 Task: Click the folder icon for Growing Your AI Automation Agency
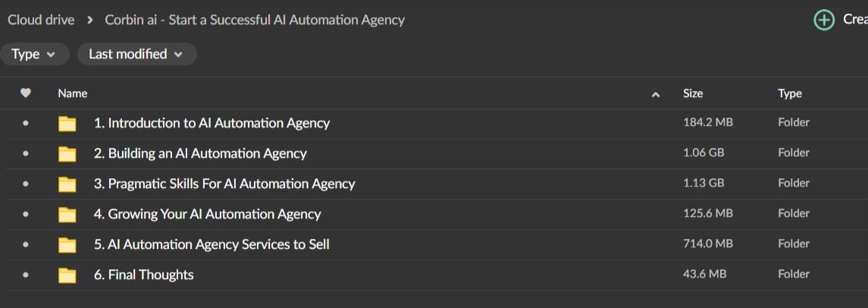[x=67, y=215]
